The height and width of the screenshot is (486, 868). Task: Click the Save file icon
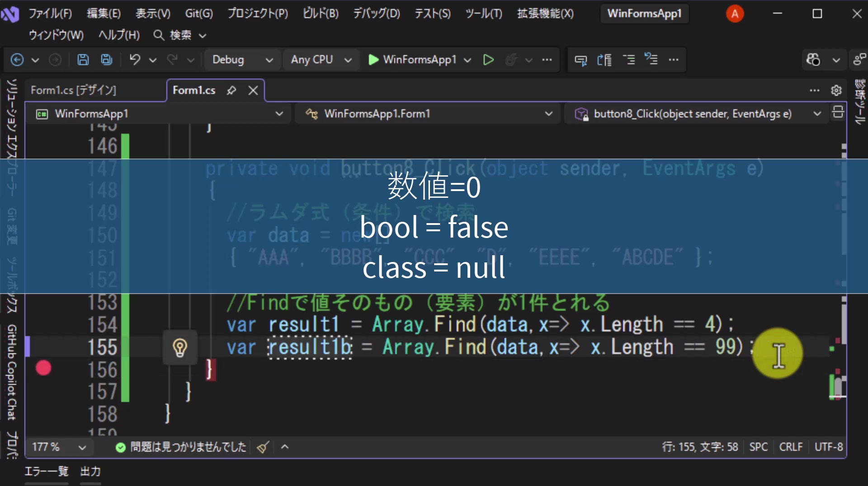(x=83, y=60)
